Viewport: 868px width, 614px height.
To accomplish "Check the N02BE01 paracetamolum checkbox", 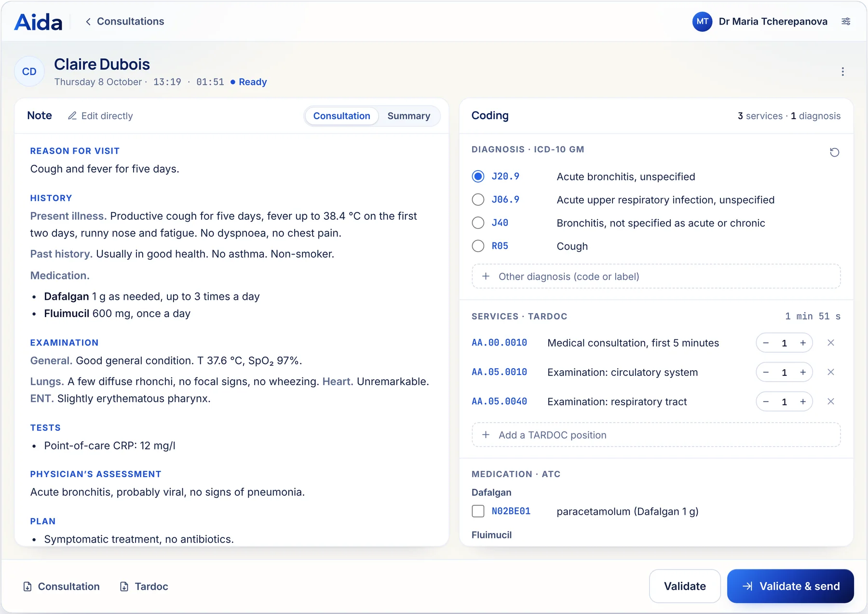I will [478, 511].
